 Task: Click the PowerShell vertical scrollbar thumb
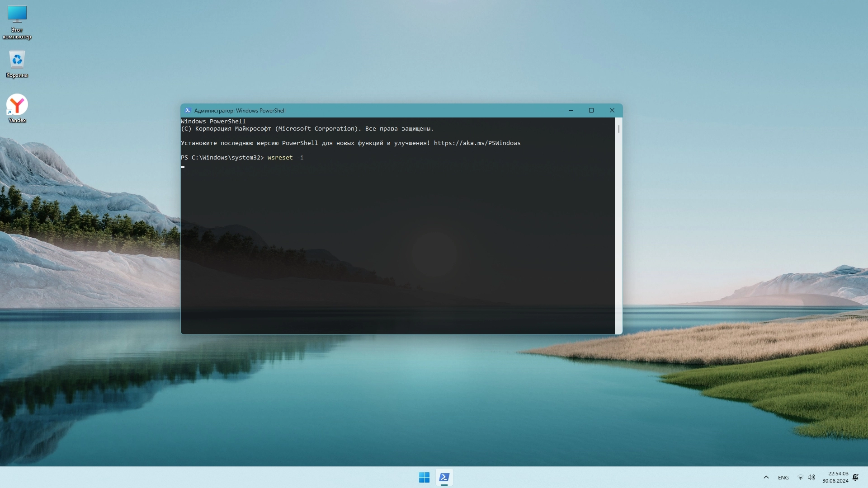pos(618,129)
